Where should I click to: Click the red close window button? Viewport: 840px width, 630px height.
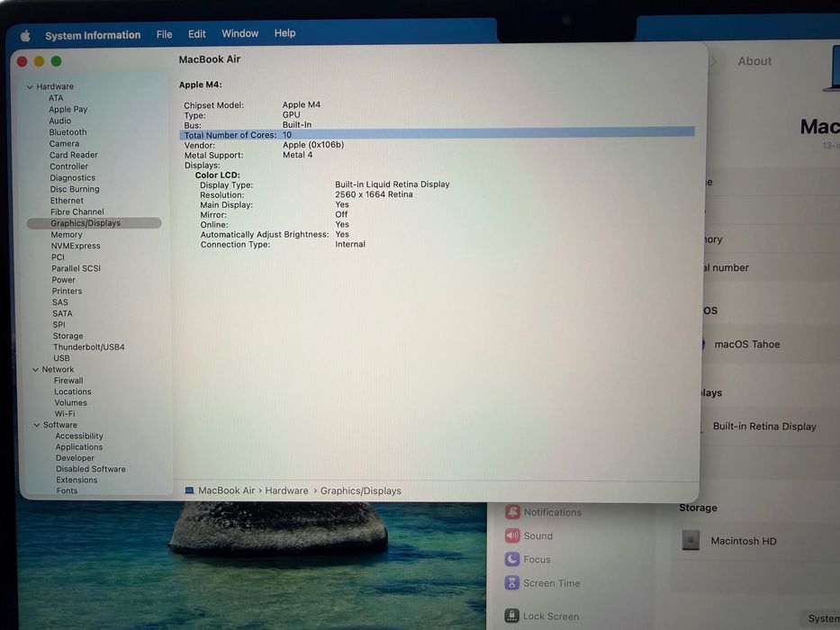22,61
